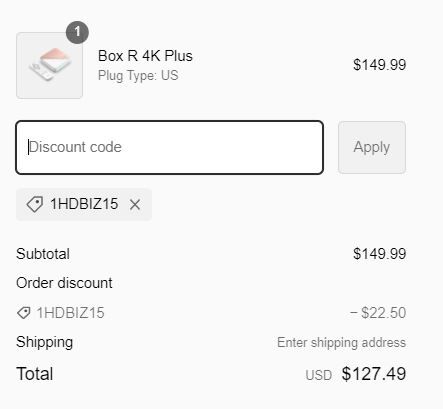Remove the 1HDBIZ15 discount code chip

pyautogui.click(x=135, y=205)
